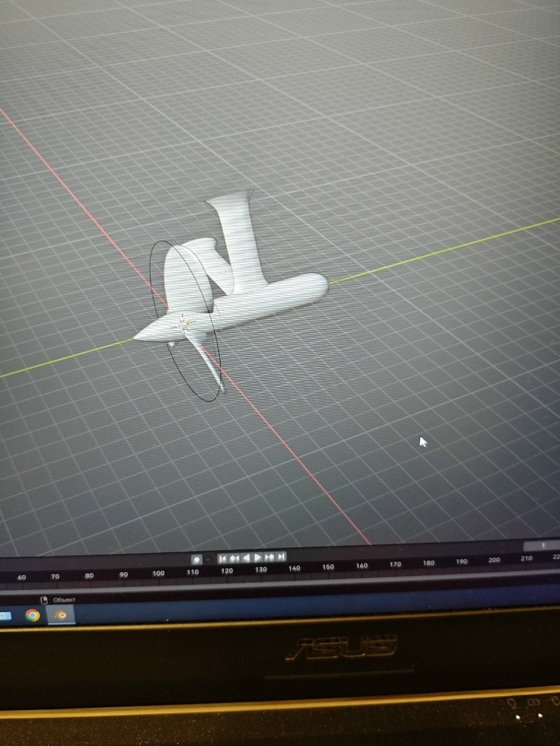560x746 pixels.
Task: Set the playhead at frame 150
Action: point(328,567)
